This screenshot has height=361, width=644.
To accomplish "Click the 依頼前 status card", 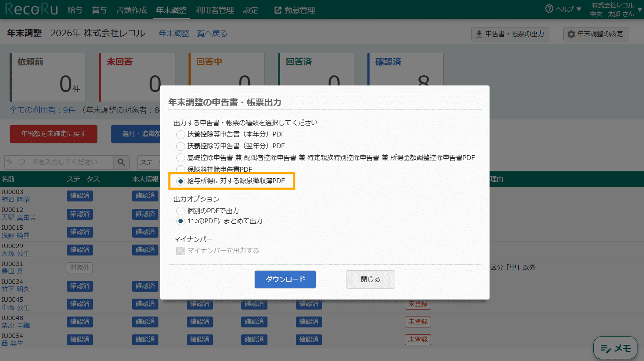I will (48, 78).
